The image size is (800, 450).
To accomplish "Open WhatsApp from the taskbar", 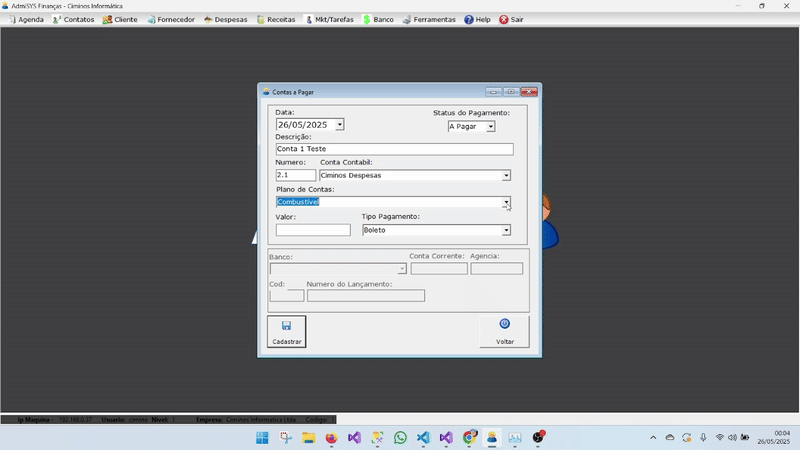I will click(x=400, y=438).
